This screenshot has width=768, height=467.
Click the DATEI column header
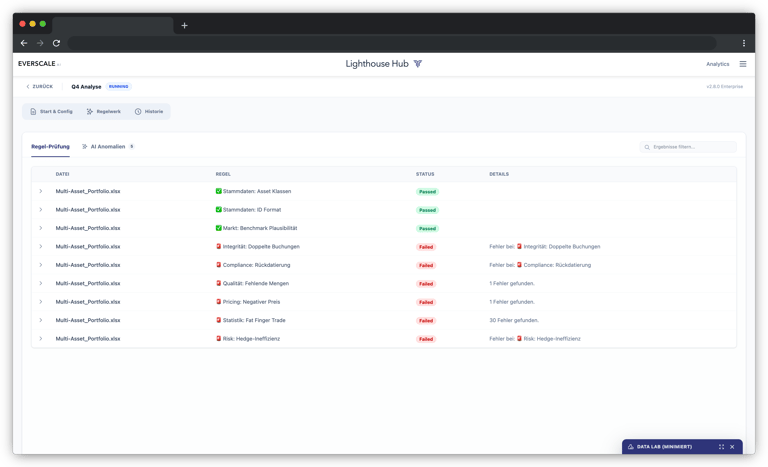[62, 174]
